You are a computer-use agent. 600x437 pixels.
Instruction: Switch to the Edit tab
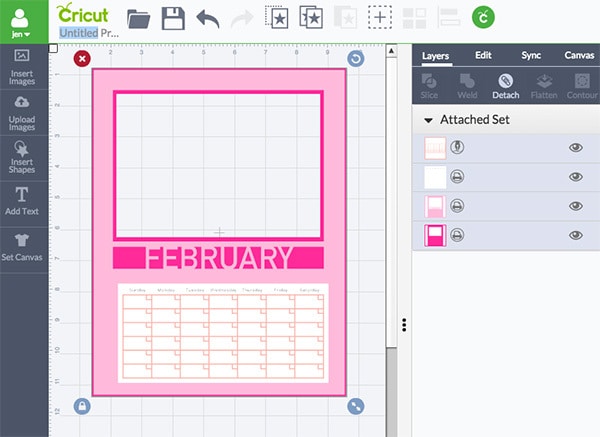482,56
